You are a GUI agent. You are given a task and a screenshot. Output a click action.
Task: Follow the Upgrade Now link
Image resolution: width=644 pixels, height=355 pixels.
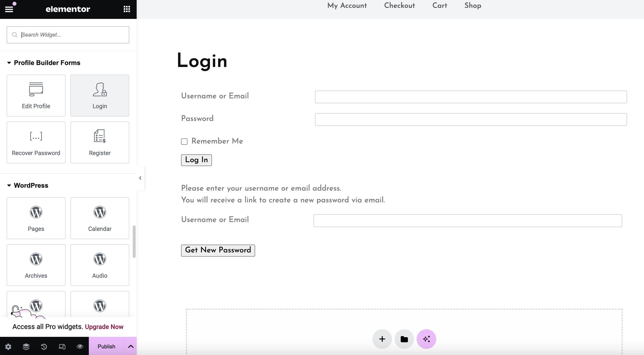tap(104, 327)
